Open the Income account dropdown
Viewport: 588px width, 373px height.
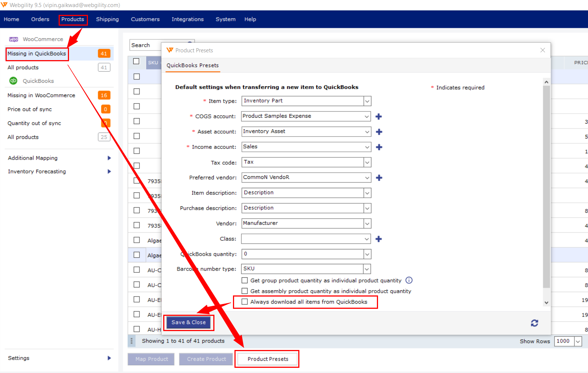(367, 147)
